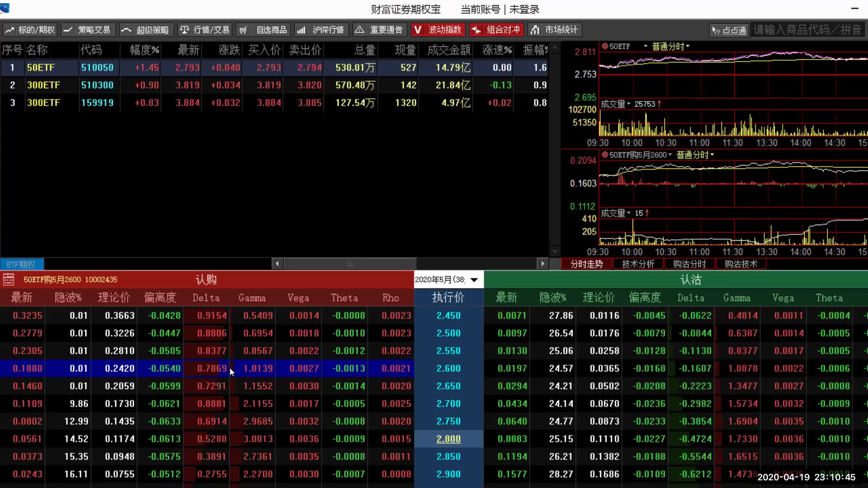Screen dimensions: 868x488
Task: Select strike price 2.450
Action: (448, 315)
